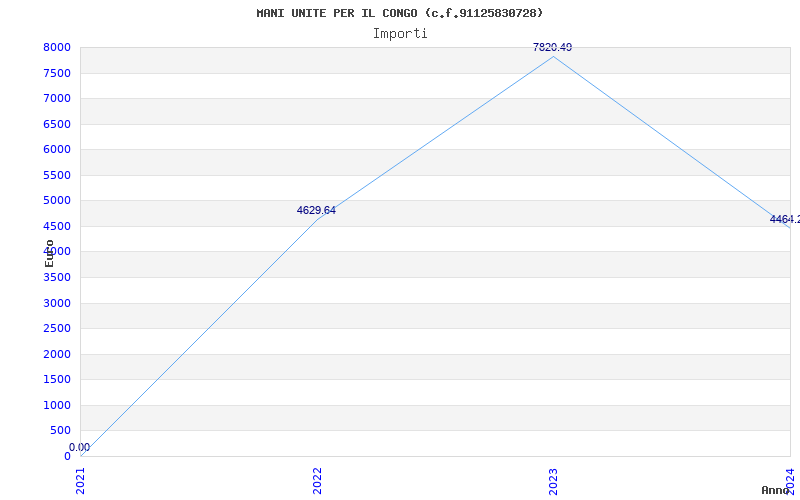Click the 2000 y-axis tick label
Viewport: 800px width, 500px height.
coord(57,354)
